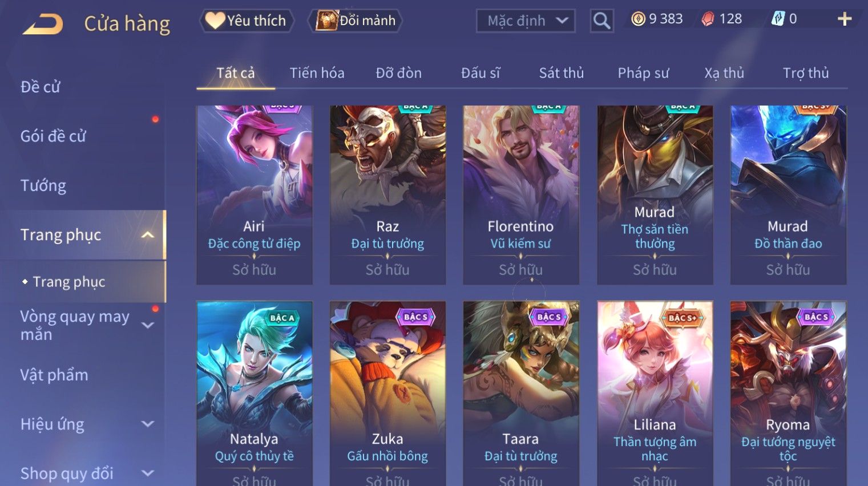The image size is (868, 486).
Task: Select Liliana Thần tượng âm nhạc skin
Action: pos(655,394)
